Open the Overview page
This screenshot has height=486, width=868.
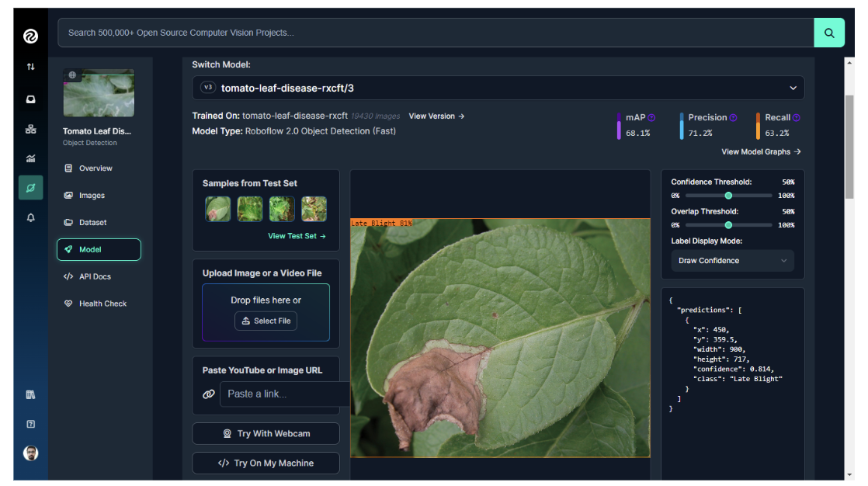(95, 168)
